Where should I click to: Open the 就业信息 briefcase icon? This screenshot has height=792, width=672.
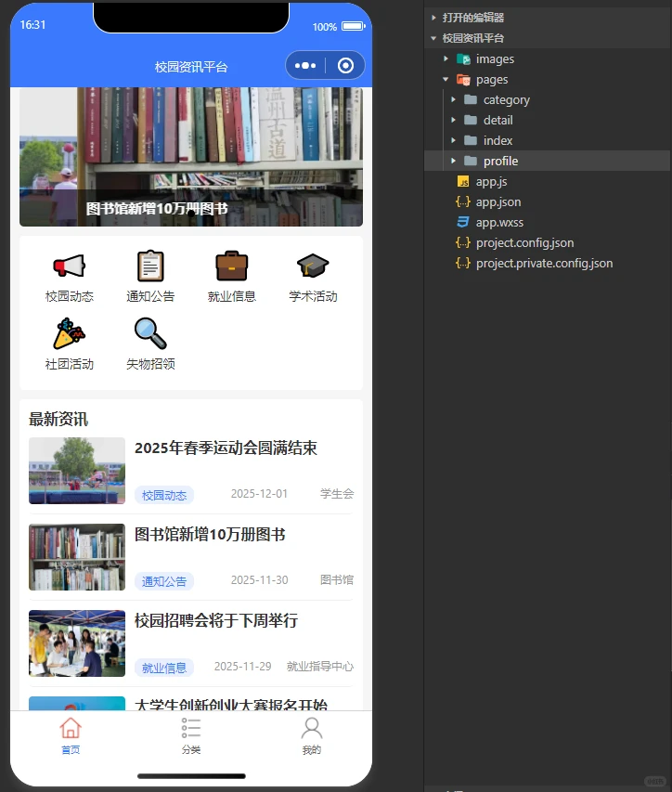click(232, 266)
